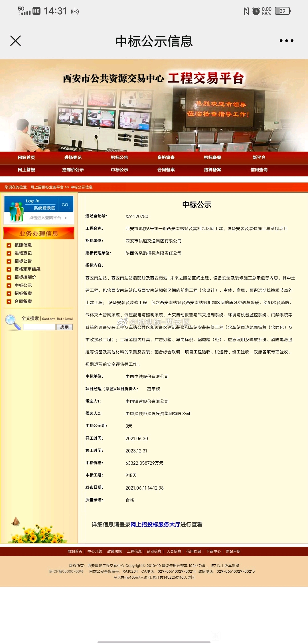This screenshot has width=308, height=644.
Task: Tap the NFC status bar icon
Action: pos(246,11)
